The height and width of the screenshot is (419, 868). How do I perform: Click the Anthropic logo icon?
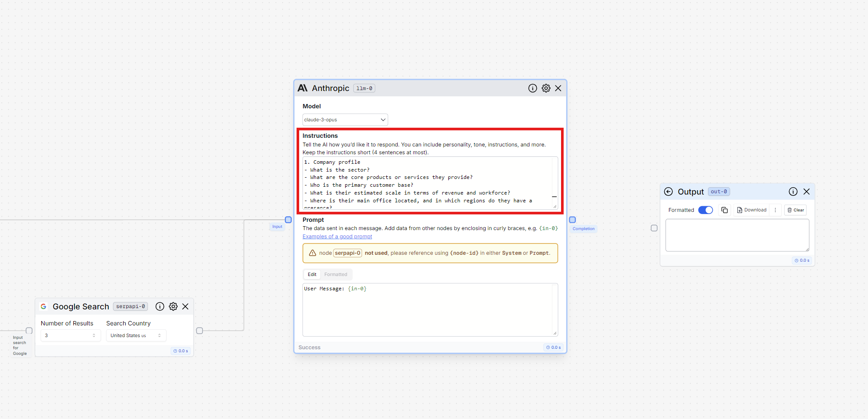click(303, 88)
